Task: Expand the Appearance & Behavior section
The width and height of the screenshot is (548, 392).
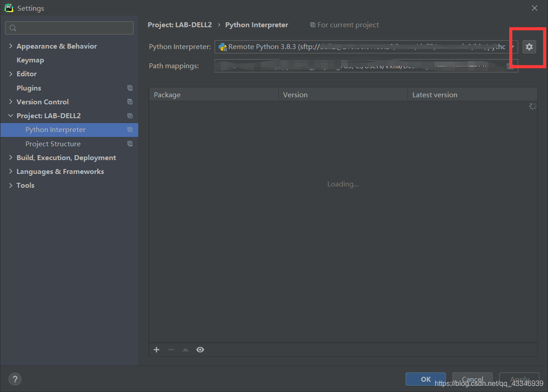Action: point(11,46)
